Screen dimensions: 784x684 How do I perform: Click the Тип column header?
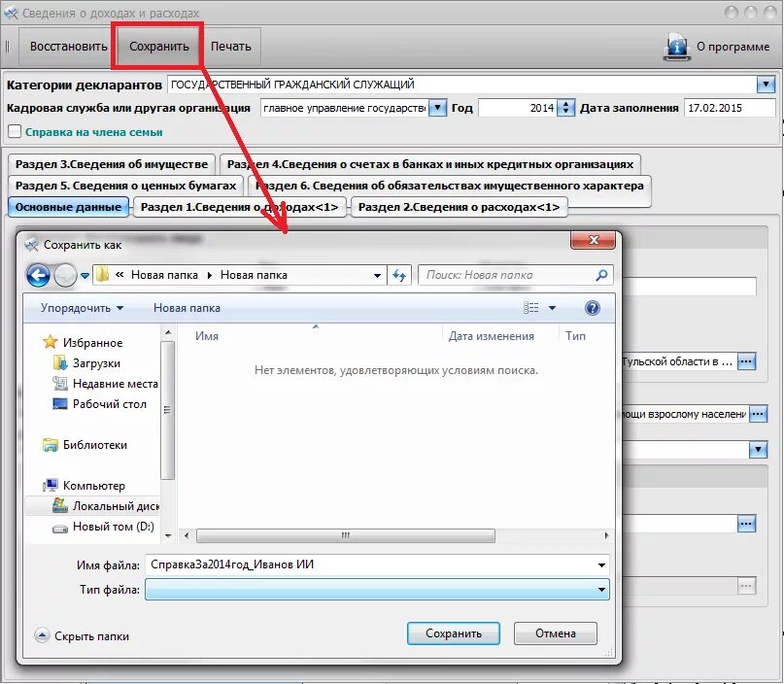[575, 336]
